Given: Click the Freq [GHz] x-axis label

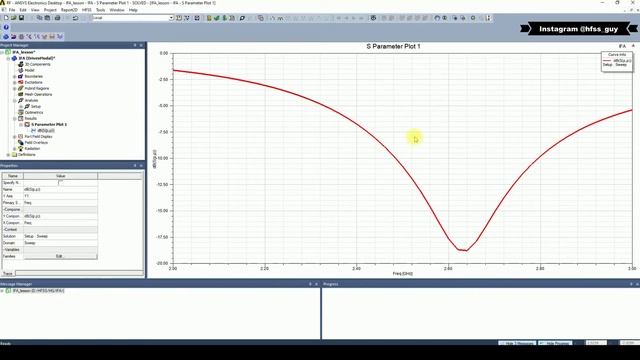Looking at the screenshot, I should coord(402,273).
